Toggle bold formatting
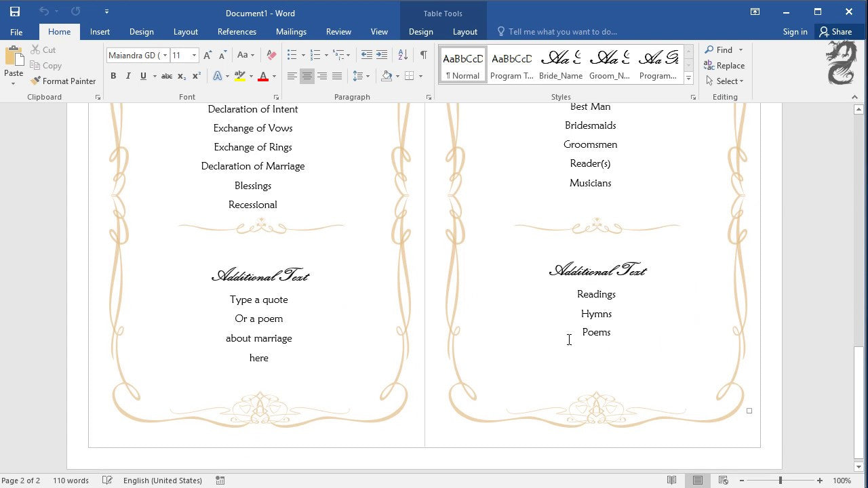 pyautogui.click(x=113, y=76)
